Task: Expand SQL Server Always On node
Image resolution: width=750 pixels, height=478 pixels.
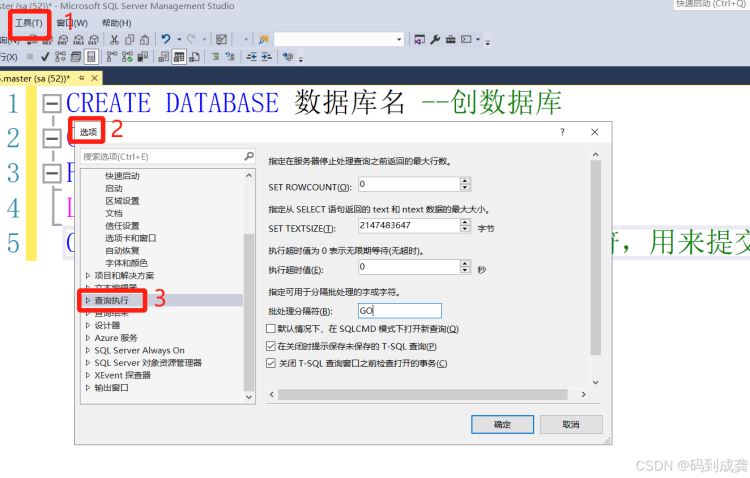Action: point(88,350)
